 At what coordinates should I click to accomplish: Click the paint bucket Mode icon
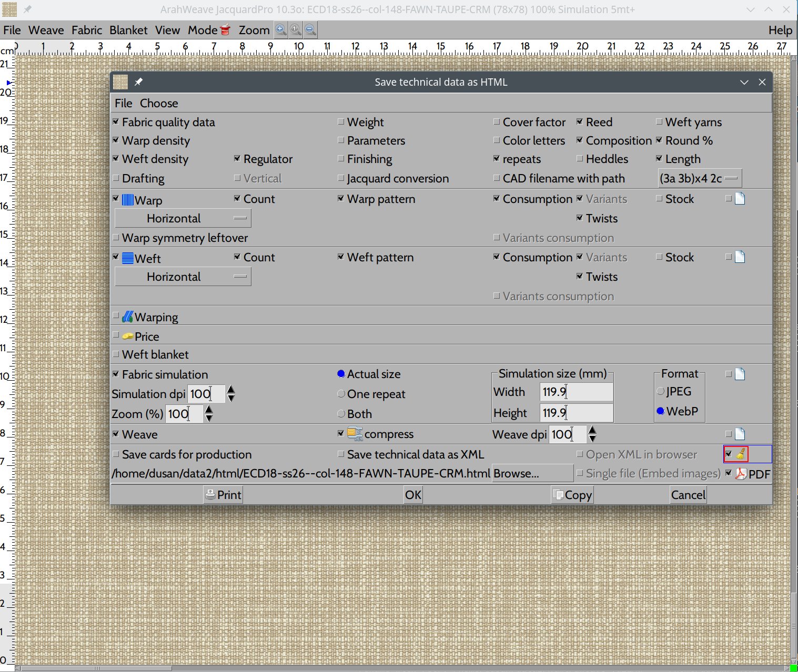pos(225,30)
